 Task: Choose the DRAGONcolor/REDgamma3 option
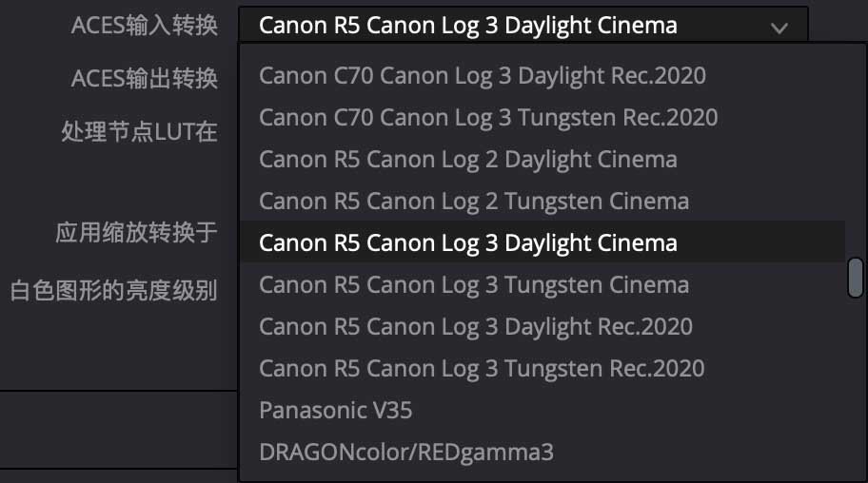[x=405, y=451]
